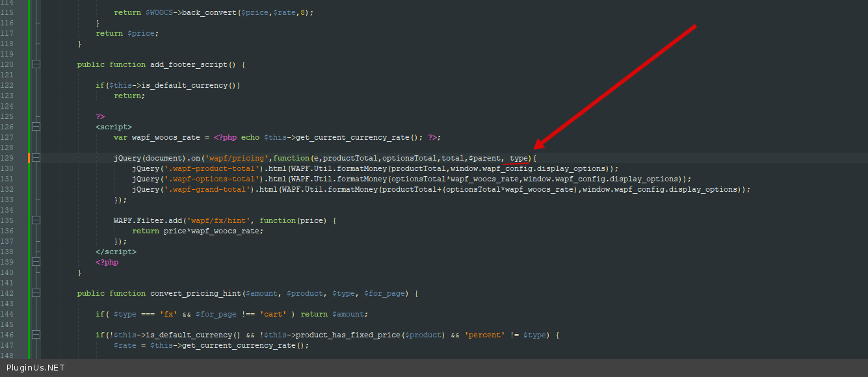
Task: Fold the if block on line 146
Action: point(36,335)
